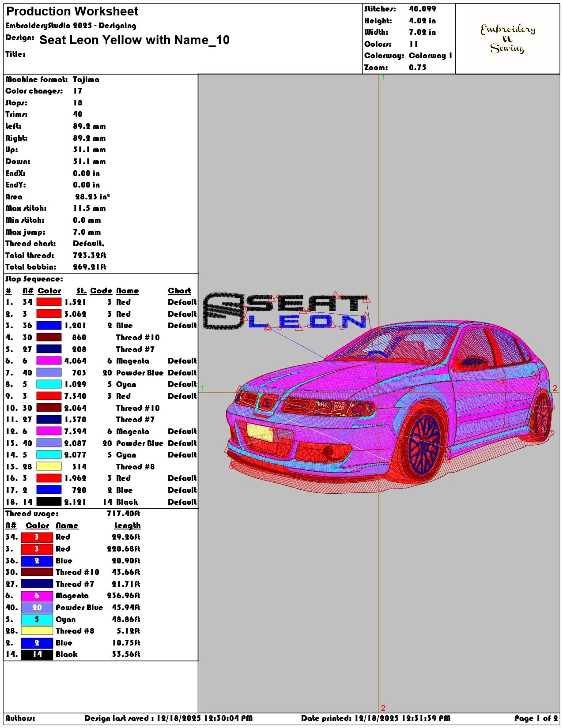Click the Red length 220.68ft
This screenshot has width=563, height=728.
124,549
